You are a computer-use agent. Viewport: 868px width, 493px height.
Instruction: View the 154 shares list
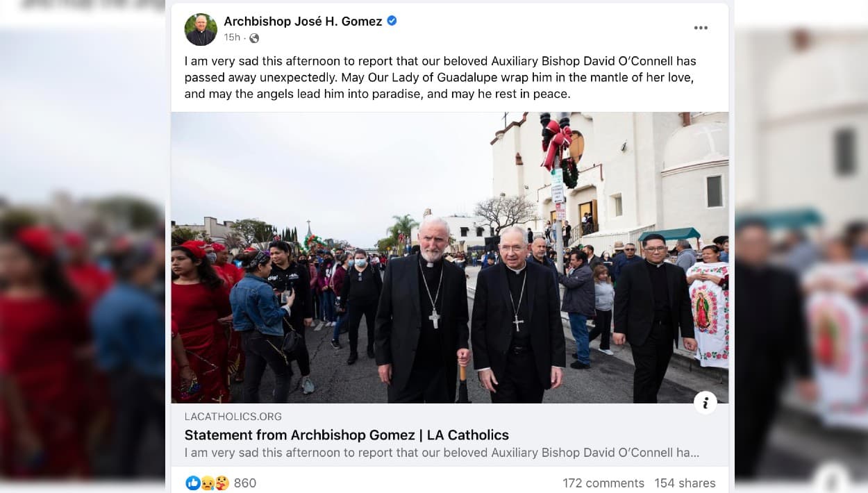pyautogui.click(x=685, y=483)
